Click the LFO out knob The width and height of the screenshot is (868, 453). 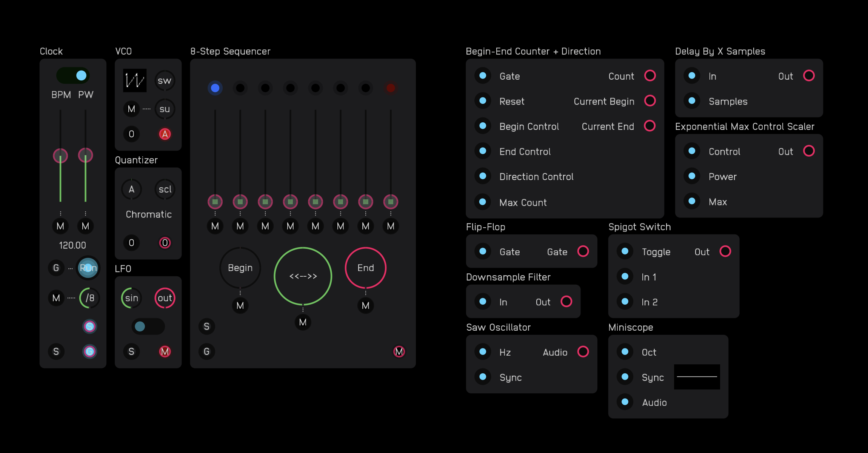point(165,298)
